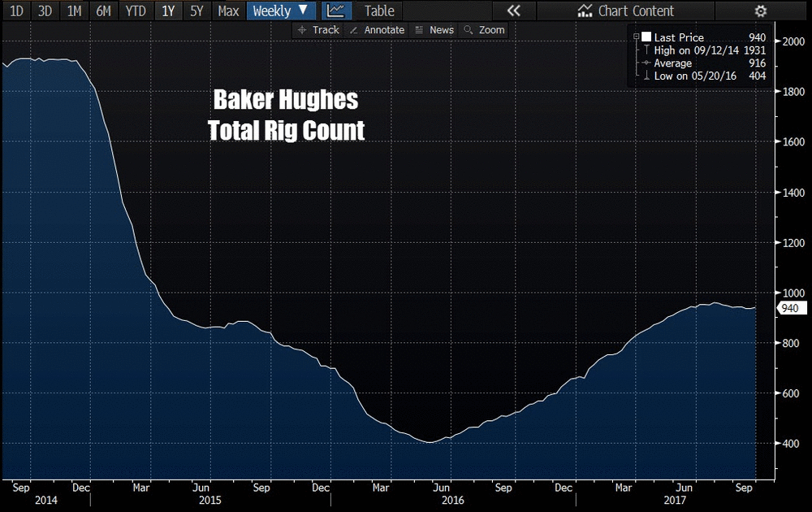Image resolution: width=812 pixels, height=512 pixels.
Task: Select the YTD time range
Action: (x=136, y=11)
